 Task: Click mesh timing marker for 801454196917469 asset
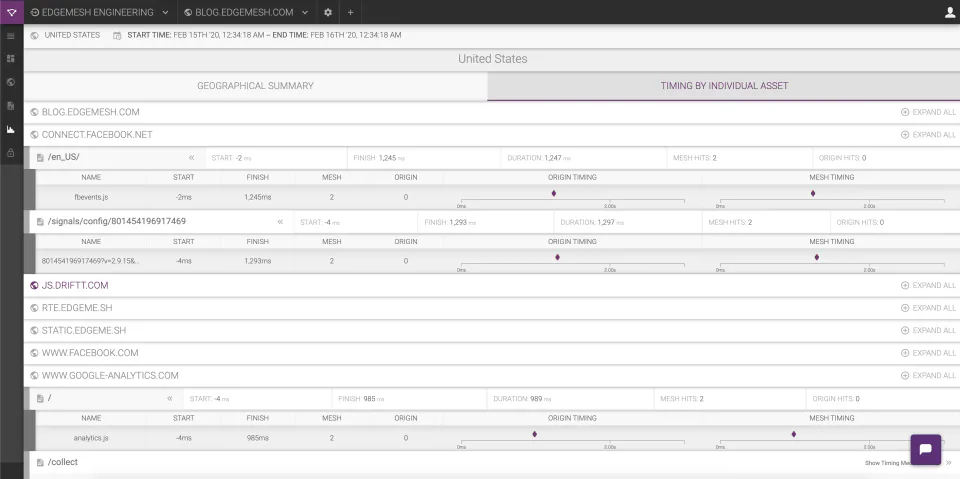(817, 257)
